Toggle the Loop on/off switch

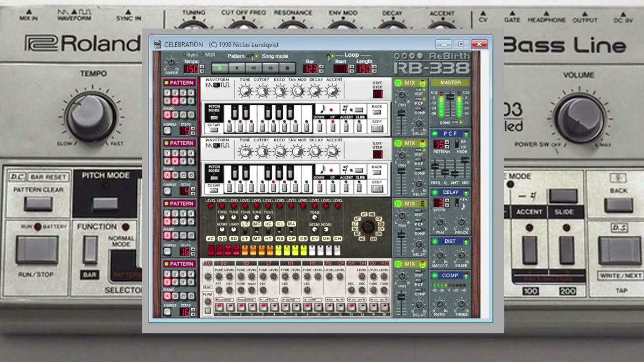pos(329,56)
